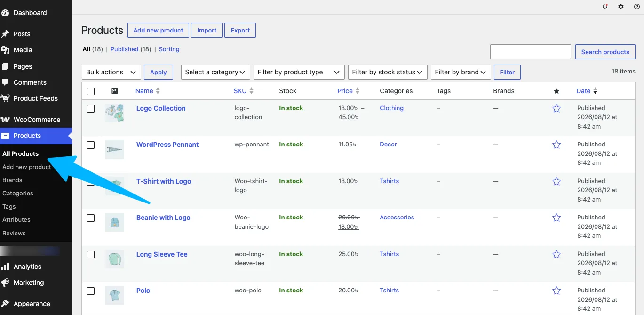This screenshot has width=644, height=315.
Task: Sort products by the Name column arrows
Action: (158, 91)
